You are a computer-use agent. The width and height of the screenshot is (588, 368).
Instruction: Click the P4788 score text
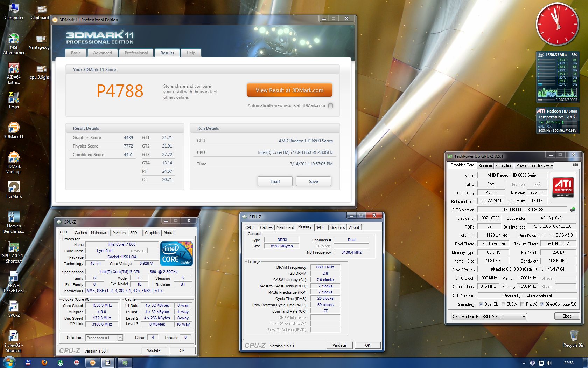point(120,91)
